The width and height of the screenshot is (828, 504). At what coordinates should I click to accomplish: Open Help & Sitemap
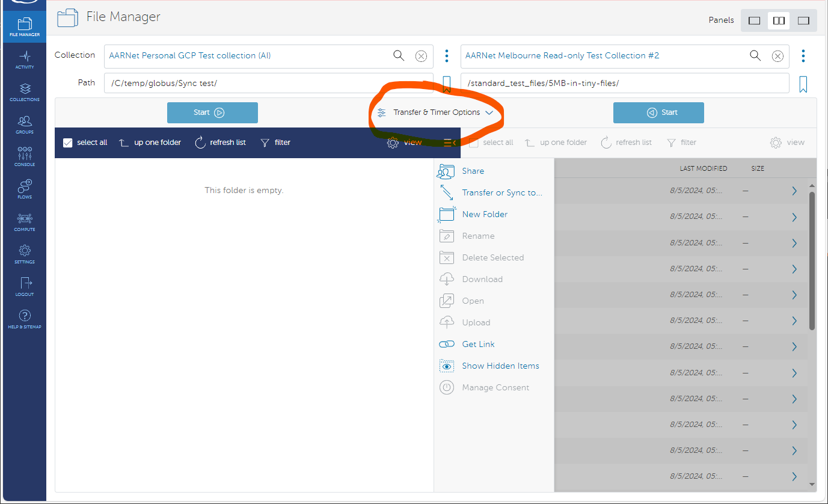pyautogui.click(x=25, y=319)
